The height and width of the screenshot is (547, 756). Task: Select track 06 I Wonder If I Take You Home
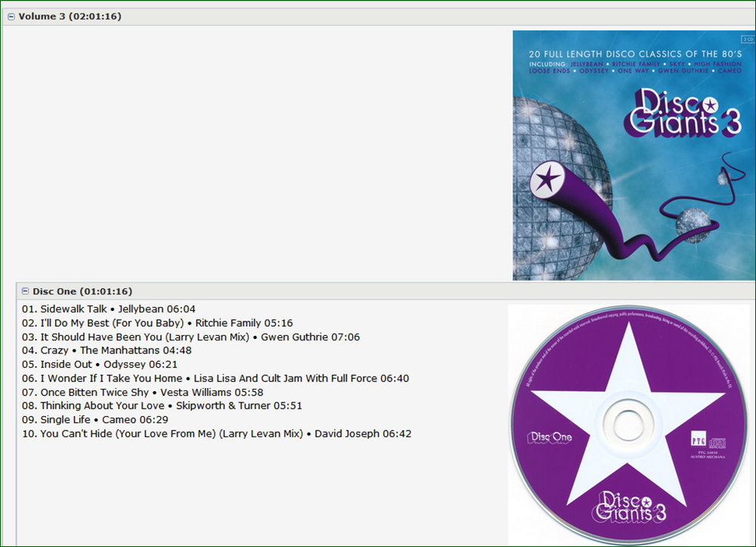(215, 378)
